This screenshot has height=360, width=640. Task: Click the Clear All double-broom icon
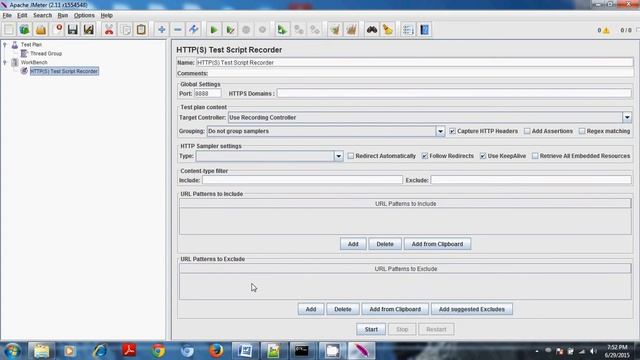pos(351,29)
